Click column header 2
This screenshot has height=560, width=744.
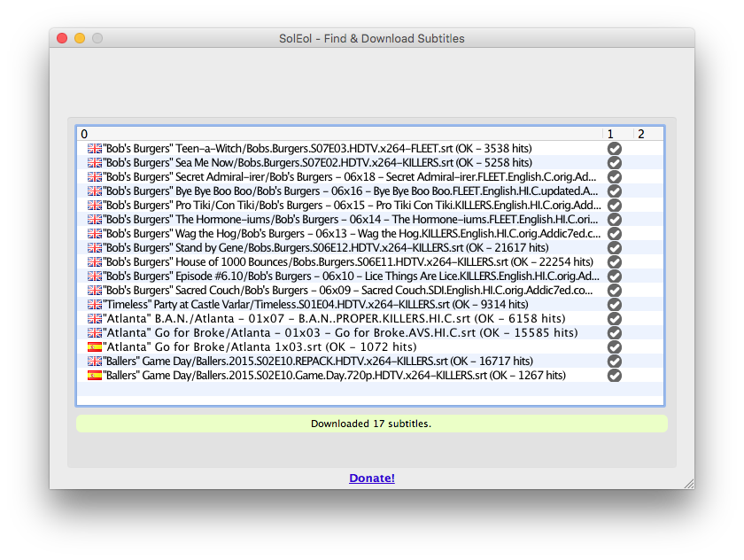tap(648, 134)
